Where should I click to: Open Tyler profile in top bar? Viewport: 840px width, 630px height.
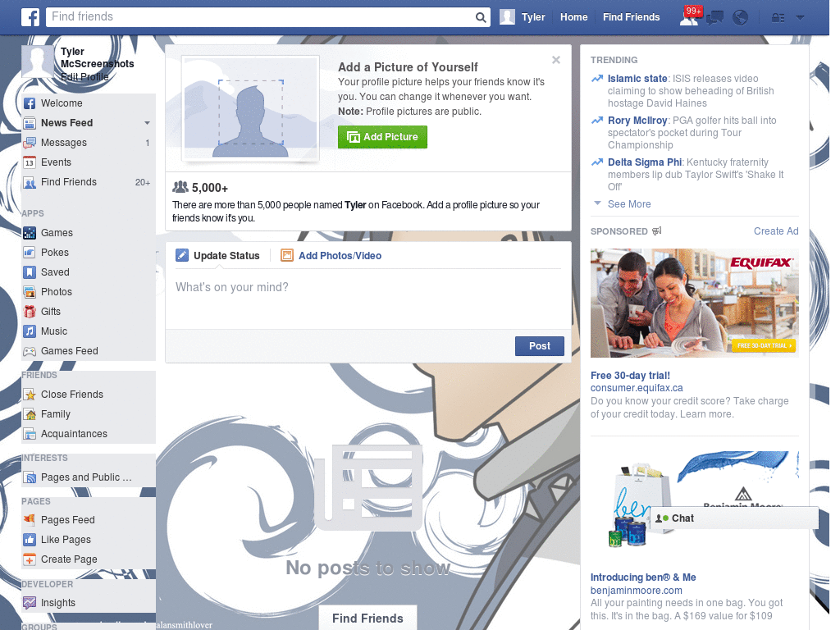pyautogui.click(x=523, y=17)
